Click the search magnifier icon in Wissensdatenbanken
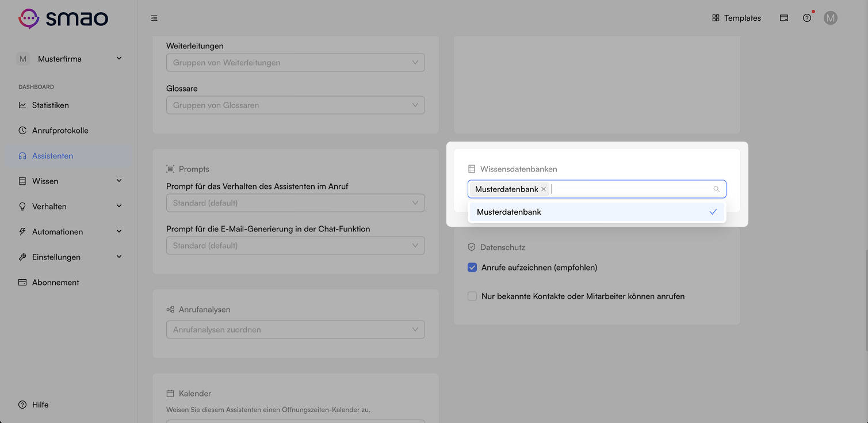The width and height of the screenshot is (868, 423). click(x=716, y=189)
